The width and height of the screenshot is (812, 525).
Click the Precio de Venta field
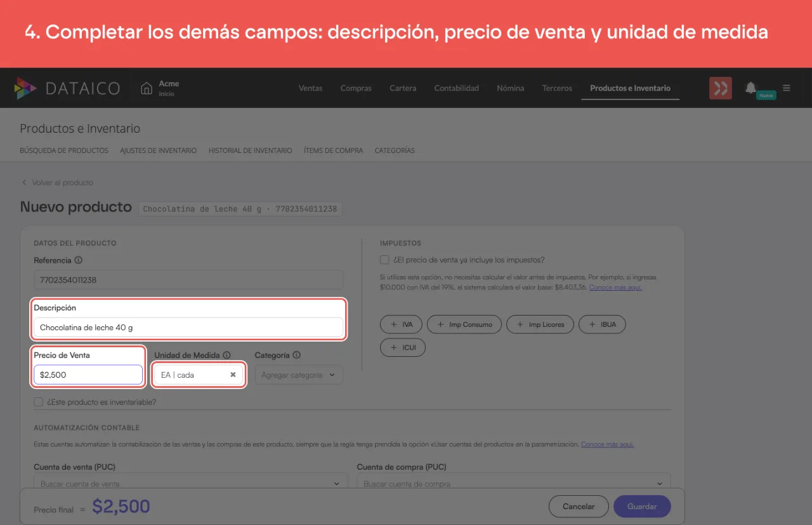[x=88, y=375]
